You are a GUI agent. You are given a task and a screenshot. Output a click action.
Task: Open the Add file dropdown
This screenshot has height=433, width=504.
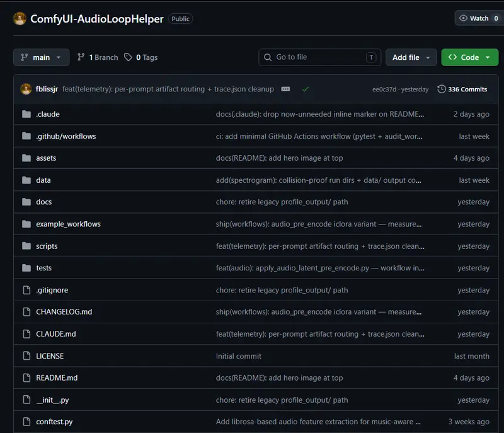pos(411,57)
